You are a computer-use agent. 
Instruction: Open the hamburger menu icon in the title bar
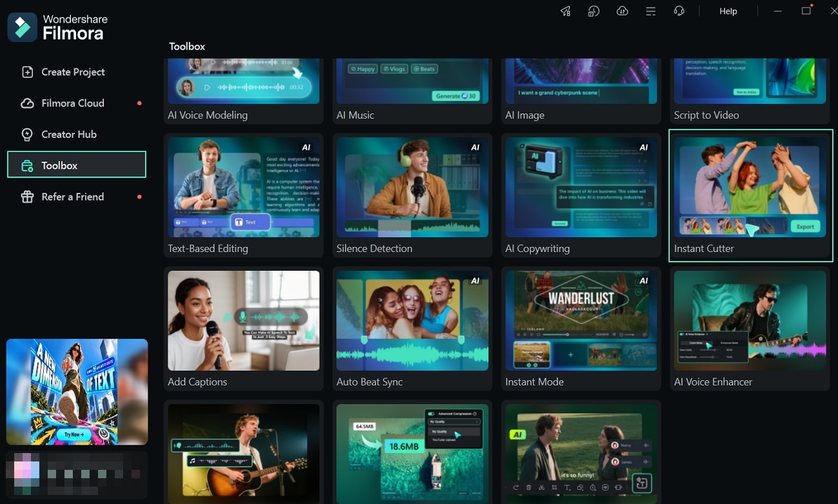point(650,12)
